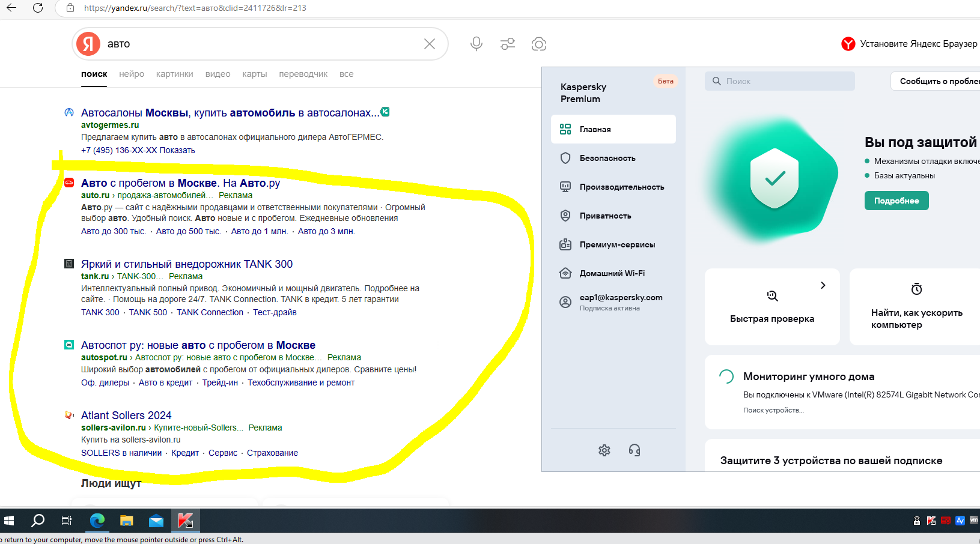980x544 pixels.
Task: Switch to the карты tab
Action: click(x=254, y=74)
